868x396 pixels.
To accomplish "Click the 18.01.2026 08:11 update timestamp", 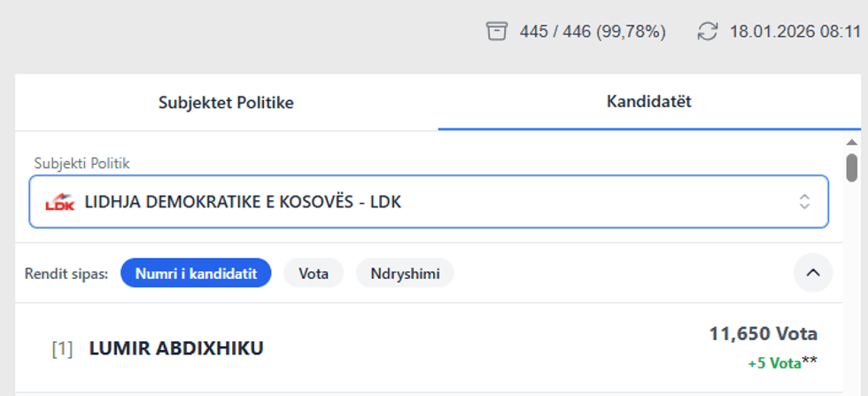I will coord(794,32).
